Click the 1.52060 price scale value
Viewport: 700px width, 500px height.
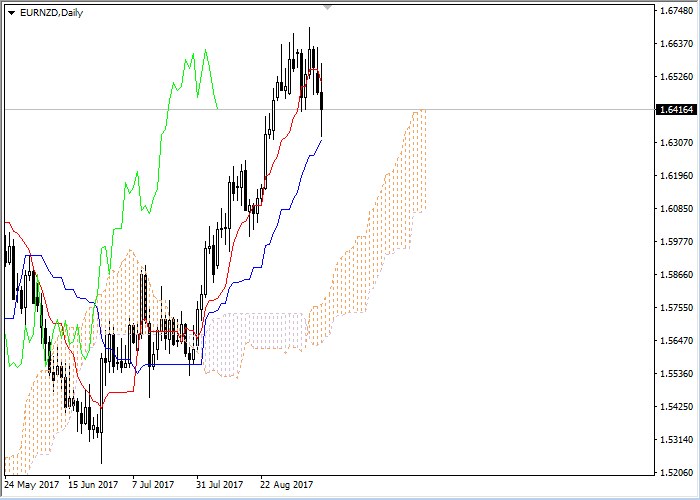point(676,472)
